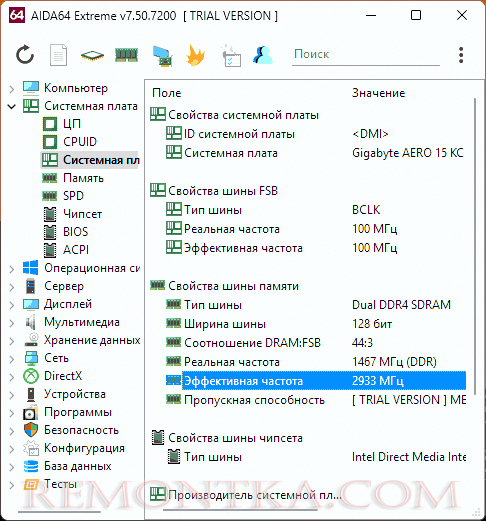
Task: Start the flame stability test icon
Action: 195,55
